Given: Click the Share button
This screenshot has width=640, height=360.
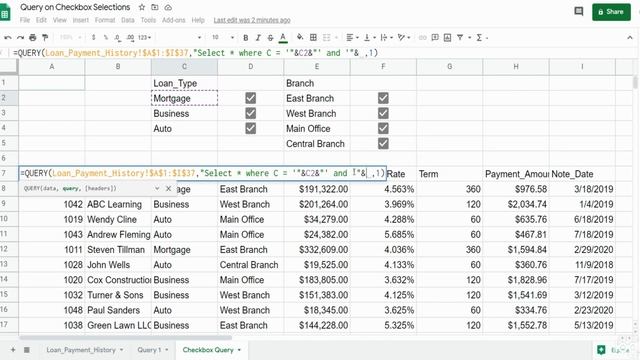Looking at the screenshot, I should 611,12.
